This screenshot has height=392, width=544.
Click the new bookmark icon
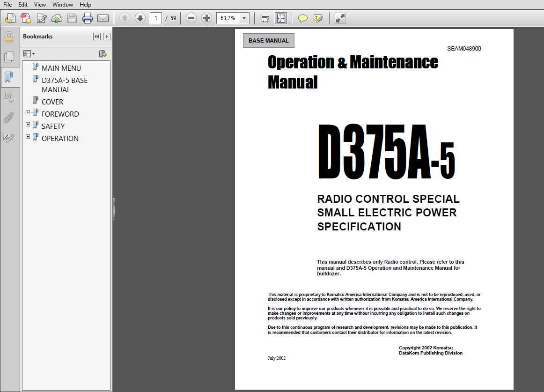pos(103,54)
